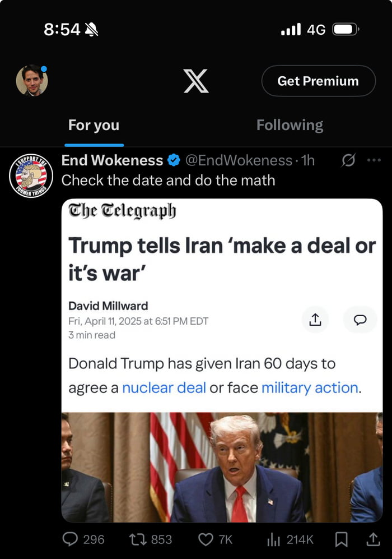Tap the X logo at top
Image resolution: width=392 pixels, height=559 pixels.
[196, 81]
